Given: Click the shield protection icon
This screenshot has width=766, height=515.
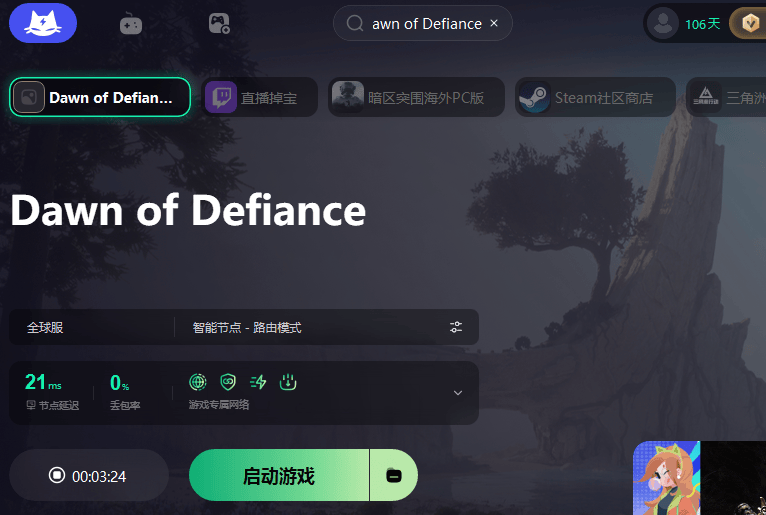Looking at the screenshot, I should pyautogui.click(x=228, y=382).
